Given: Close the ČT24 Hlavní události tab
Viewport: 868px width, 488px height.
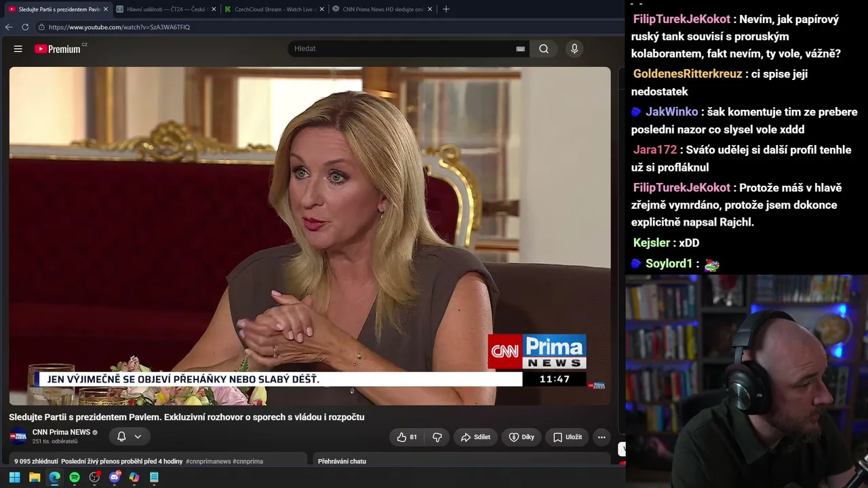Looking at the screenshot, I should click(x=214, y=9).
